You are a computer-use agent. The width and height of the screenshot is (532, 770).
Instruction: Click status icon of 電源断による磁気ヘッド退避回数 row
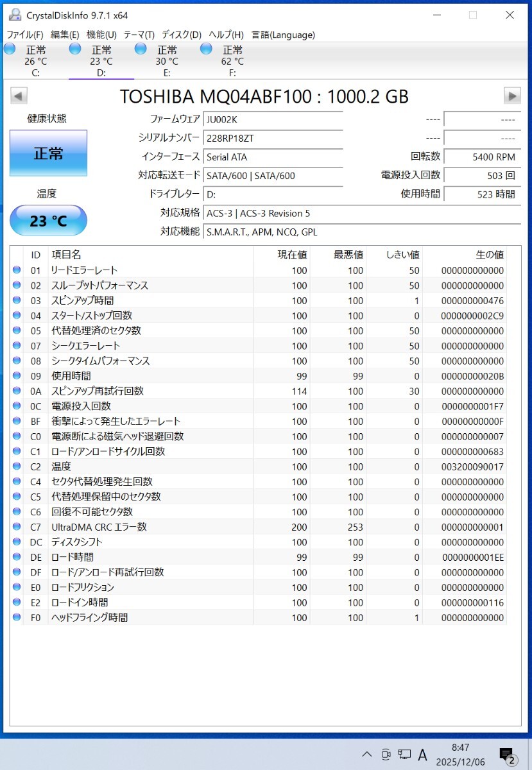coord(17,436)
